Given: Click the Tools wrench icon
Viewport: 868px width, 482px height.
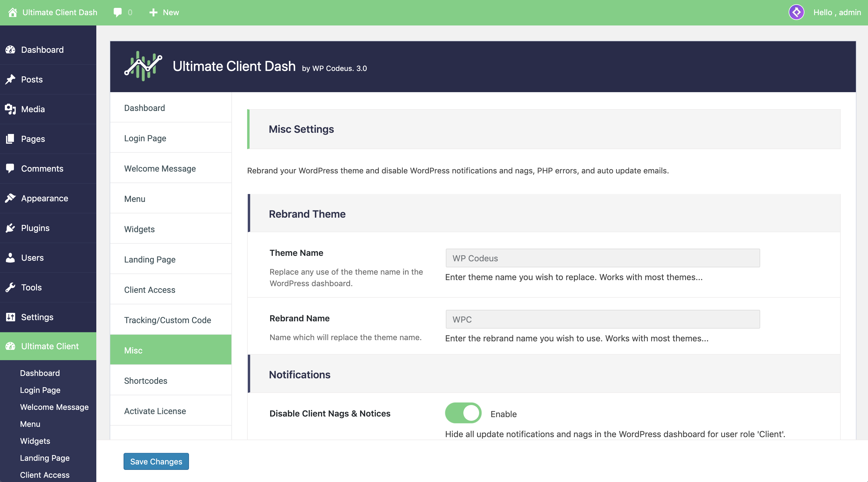Looking at the screenshot, I should (10, 287).
